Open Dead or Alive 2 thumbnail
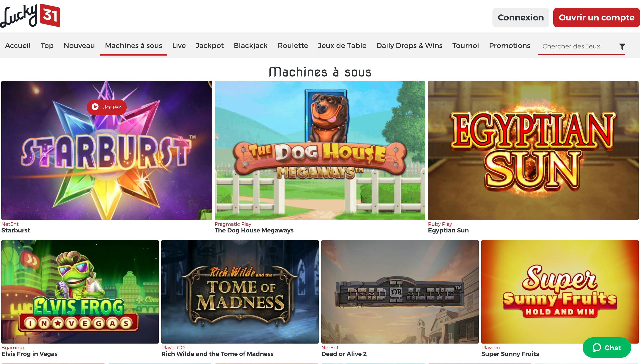Screen dimensions: 640x364 pos(400,292)
